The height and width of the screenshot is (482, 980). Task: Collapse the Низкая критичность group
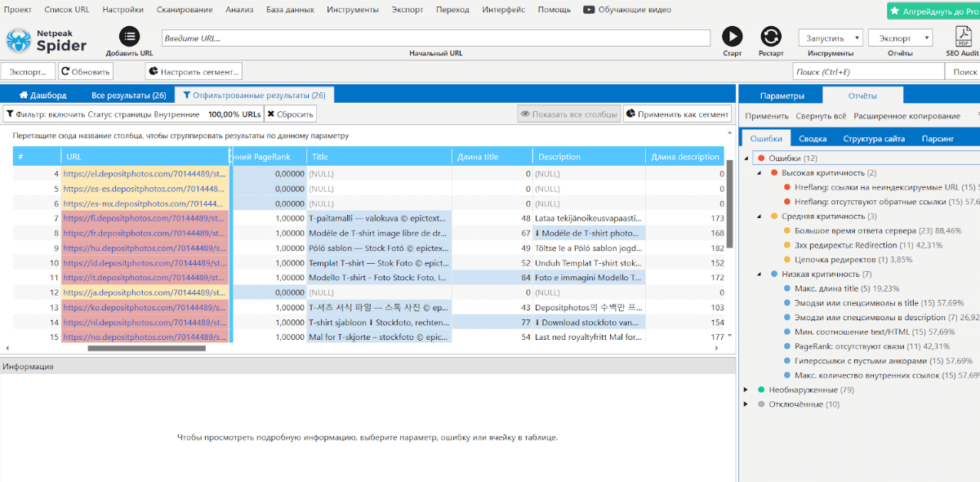coord(760,274)
